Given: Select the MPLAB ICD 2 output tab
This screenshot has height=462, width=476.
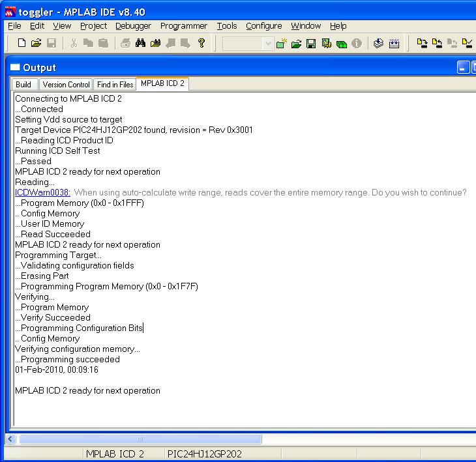Looking at the screenshot, I should pyautogui.click(x=162, y=83).
